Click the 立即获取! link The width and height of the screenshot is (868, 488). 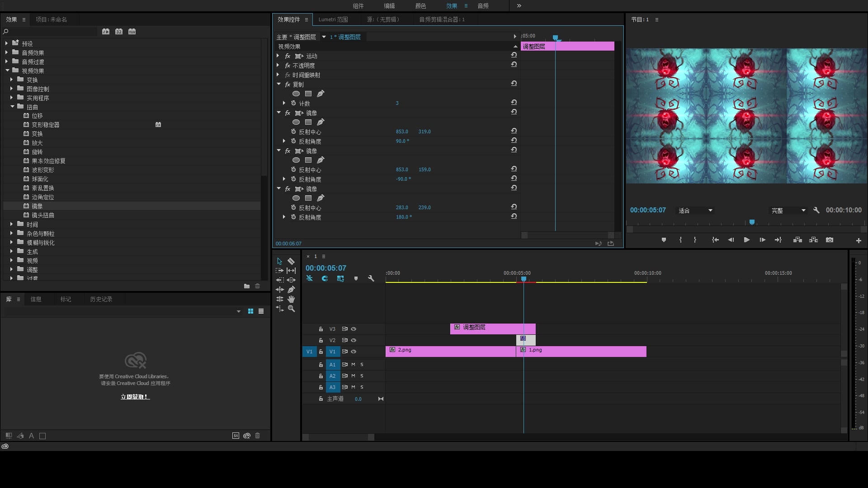[135, 397]
